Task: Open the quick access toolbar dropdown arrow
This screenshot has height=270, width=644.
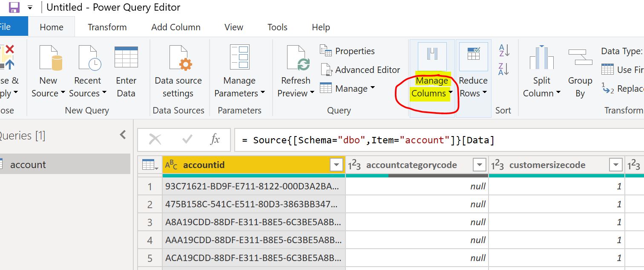Action: click(30, 8)
